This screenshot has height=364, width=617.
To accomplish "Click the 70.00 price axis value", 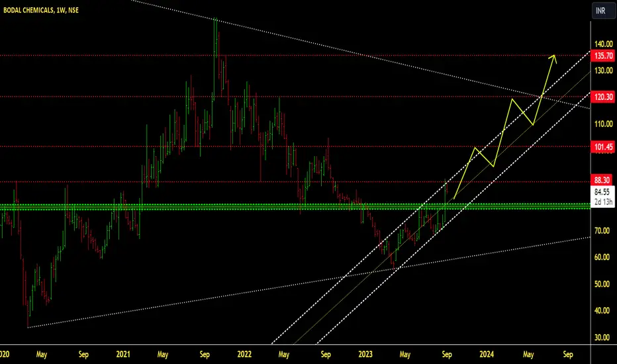I will click(602, 230).
